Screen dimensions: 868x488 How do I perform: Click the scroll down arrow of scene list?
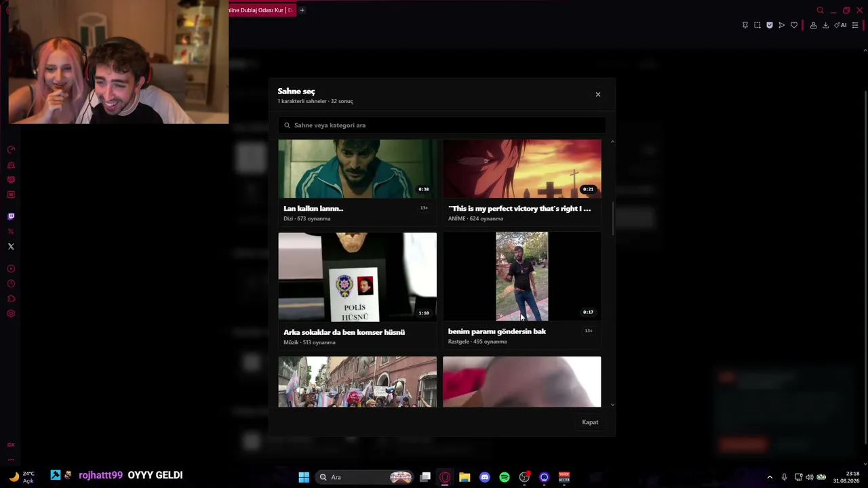click(x=612, y=405)
